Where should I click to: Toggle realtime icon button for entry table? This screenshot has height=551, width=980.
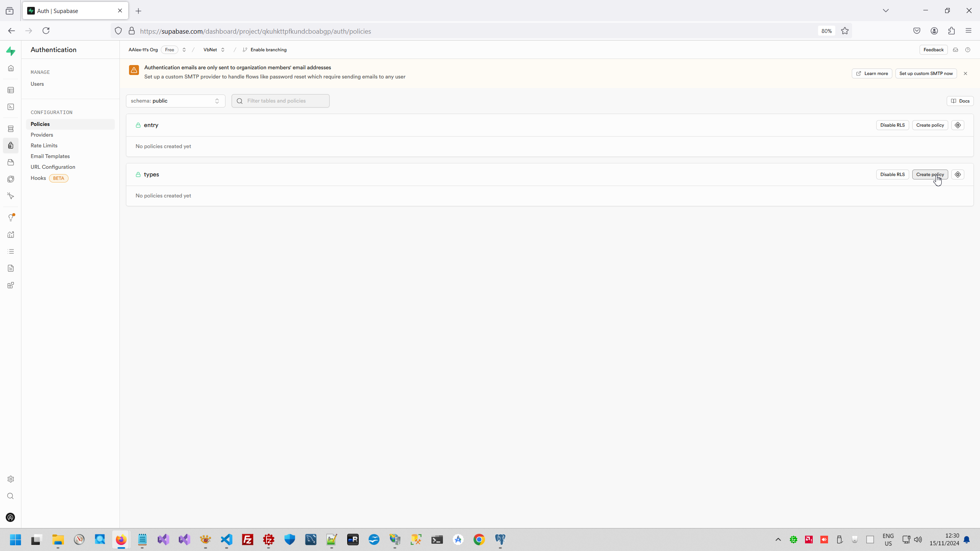pos(957,125)
